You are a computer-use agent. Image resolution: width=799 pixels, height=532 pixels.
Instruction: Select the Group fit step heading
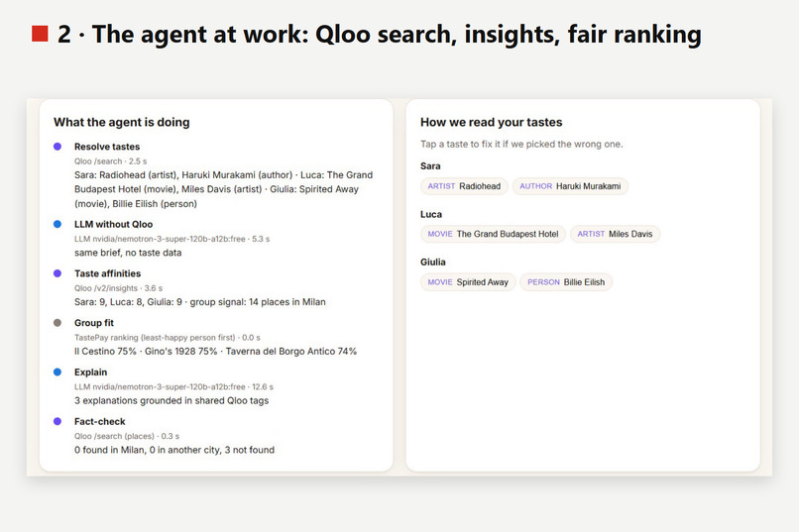[x=94, y=323]
